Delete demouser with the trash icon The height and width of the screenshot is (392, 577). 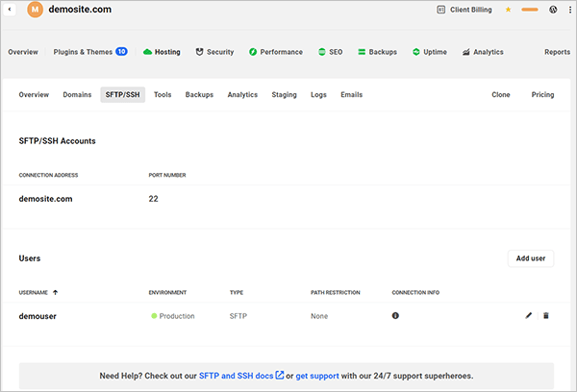tap(546, 315)
